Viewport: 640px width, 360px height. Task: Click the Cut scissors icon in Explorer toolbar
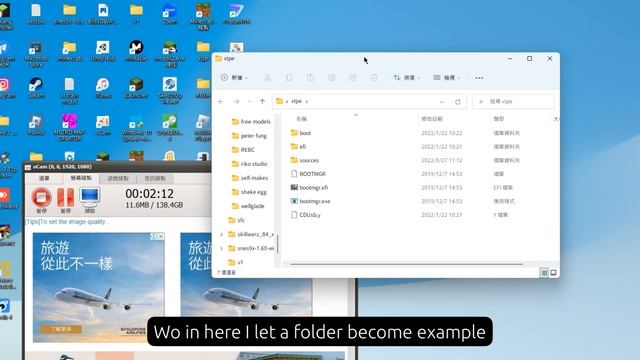(267, 78)
